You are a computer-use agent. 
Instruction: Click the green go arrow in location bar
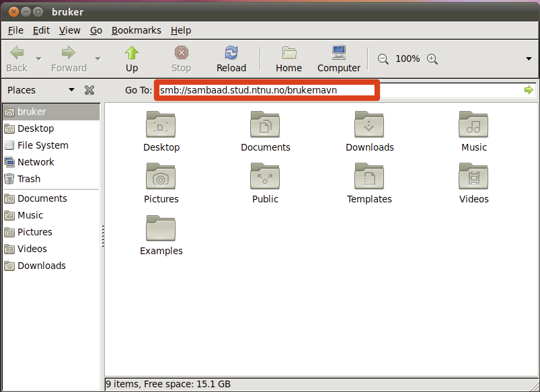click(529, 90)
